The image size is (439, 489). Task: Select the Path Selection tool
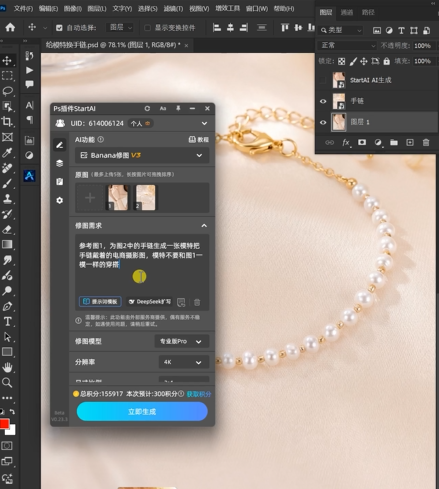(7, 337)
